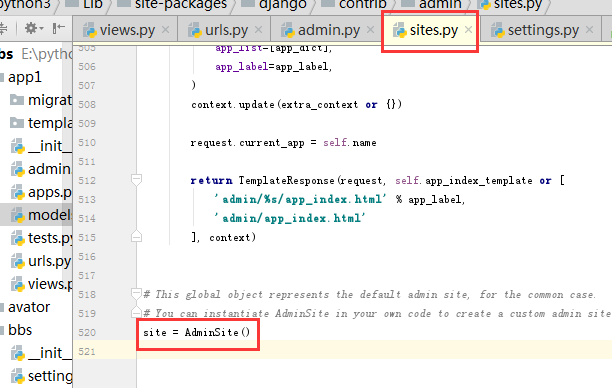Viewport: 612px width, 388px height.
Task: Click the Python file icon on sites.py tab
Action: tap(400, 30)
